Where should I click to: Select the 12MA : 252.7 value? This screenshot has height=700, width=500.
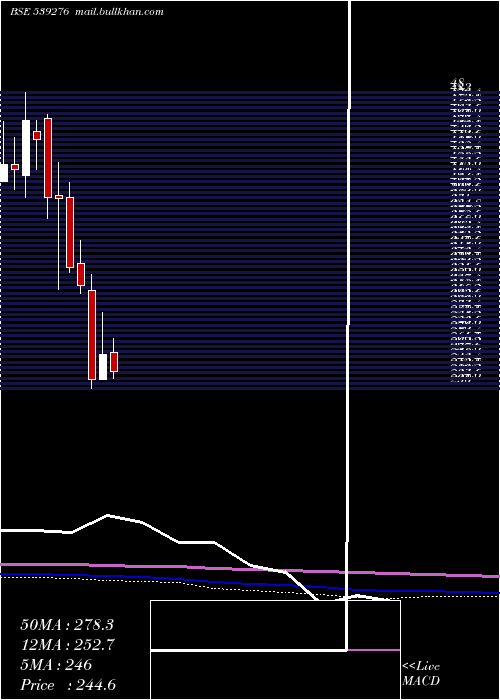click(67, 645)
